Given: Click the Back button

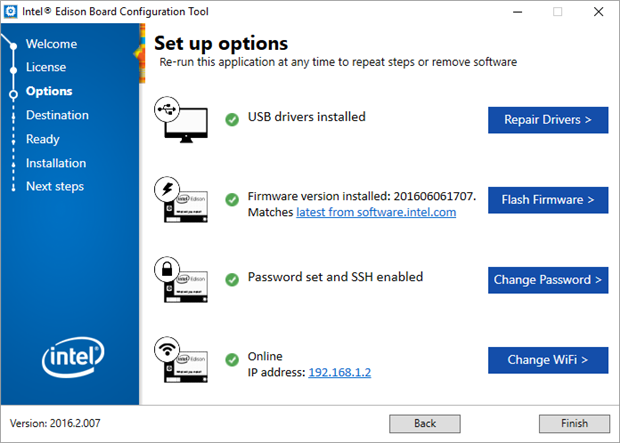Looking at the screenshot, I should coord(425,423).
